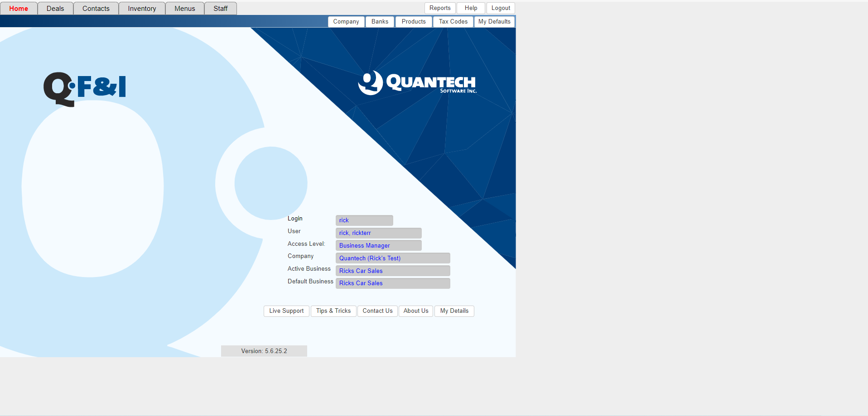Open Tips & Tricks
This screenshot has height=416, width=868.
click(x=333, y=311)
